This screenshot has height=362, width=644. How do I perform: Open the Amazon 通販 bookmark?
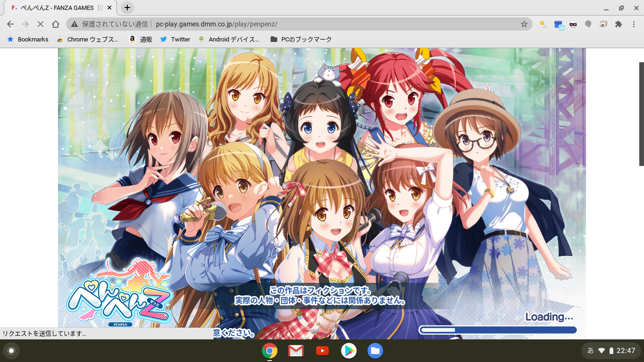click(x=141, y=39)
